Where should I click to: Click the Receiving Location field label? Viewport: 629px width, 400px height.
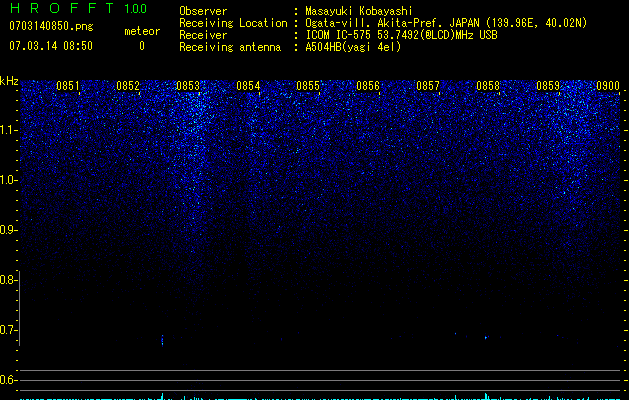click(x=233, y=23)
